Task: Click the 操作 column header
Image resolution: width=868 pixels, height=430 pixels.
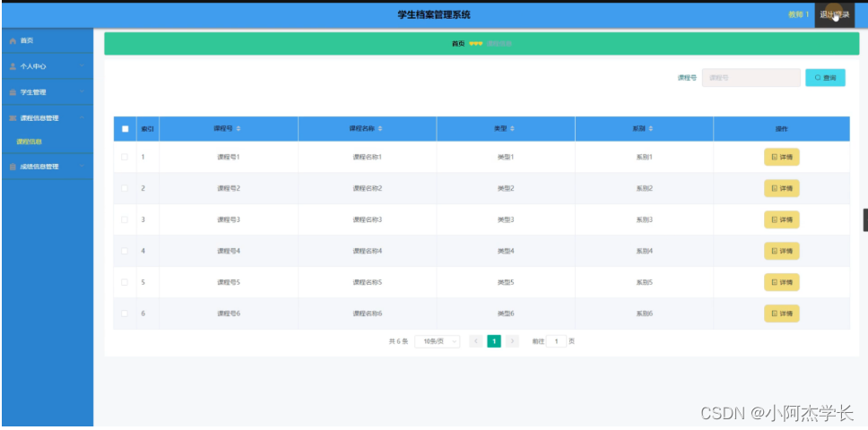Action: pyautogui.click(x=782, y=129)
